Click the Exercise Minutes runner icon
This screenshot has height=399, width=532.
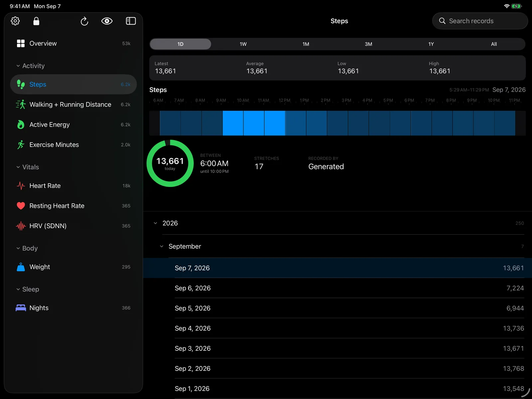[21, 145]
